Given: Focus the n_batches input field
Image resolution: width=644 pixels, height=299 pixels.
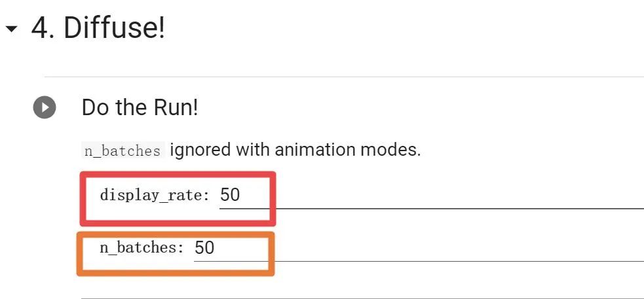Looking at the screenshot, I should click(419, 248).
